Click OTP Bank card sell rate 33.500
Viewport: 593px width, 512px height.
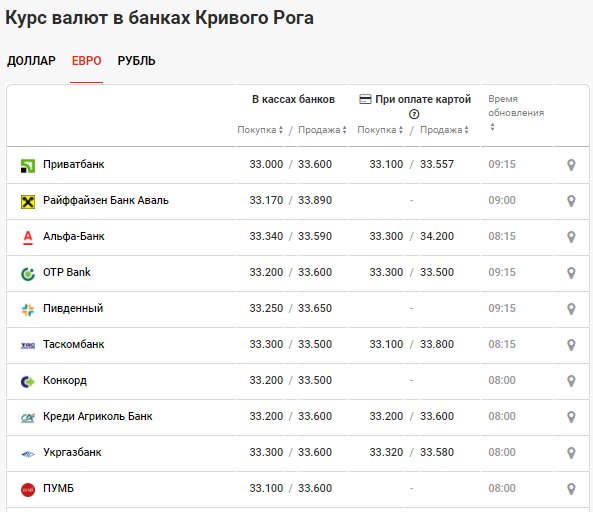tap(437, 272)
